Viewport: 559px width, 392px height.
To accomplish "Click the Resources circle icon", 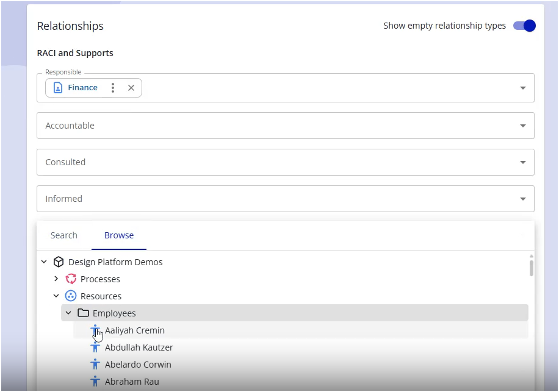I will pos(71,296).
